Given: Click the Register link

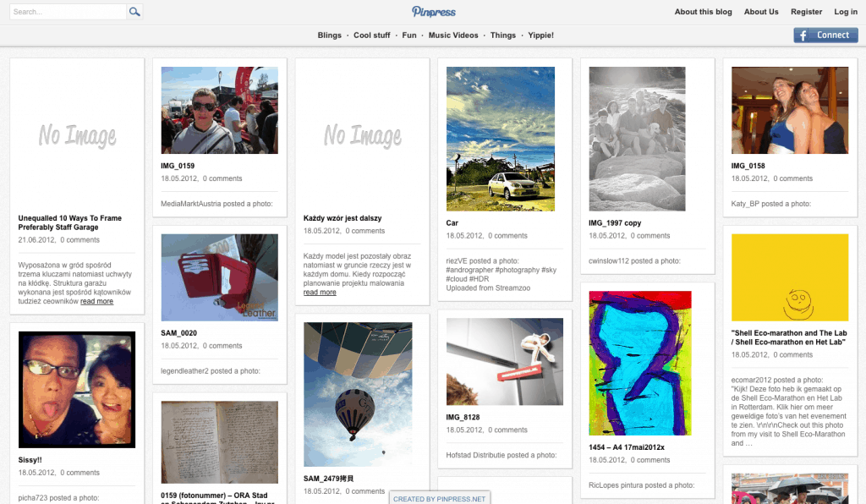Looking at the screenshot, I should tap(806, 11).
